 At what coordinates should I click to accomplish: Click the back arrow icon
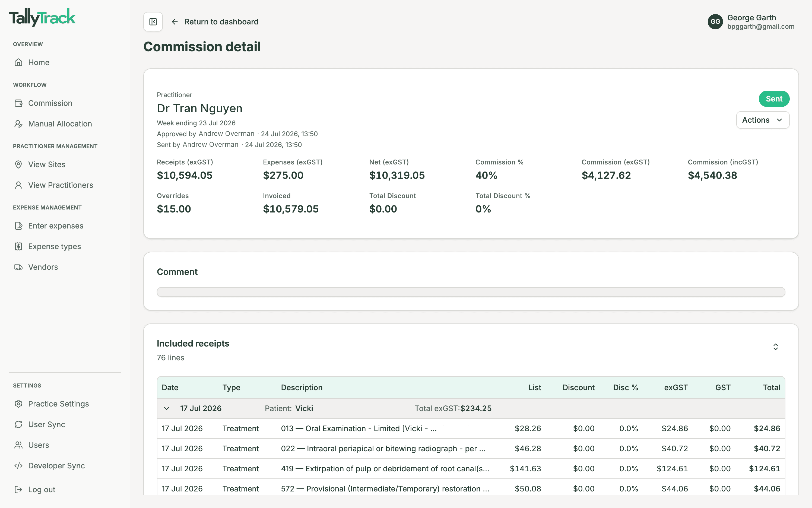pyautogui.click(x=174, y=22)
